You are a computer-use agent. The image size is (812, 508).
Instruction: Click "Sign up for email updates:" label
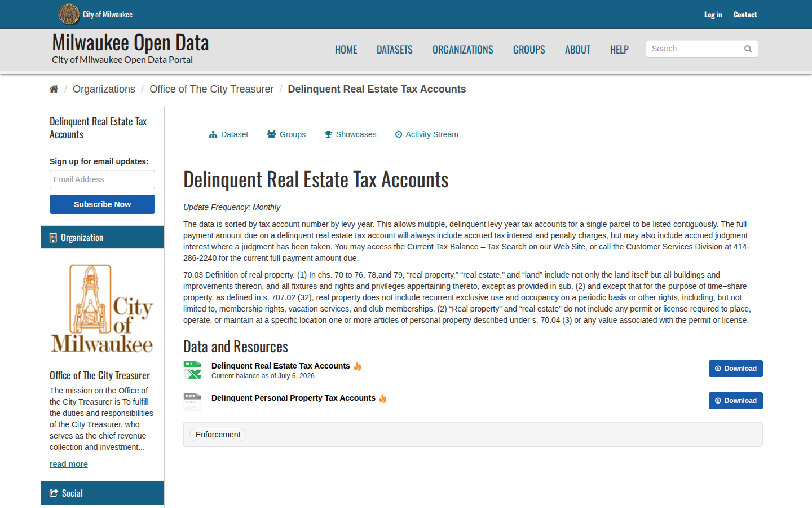[99, 161]
